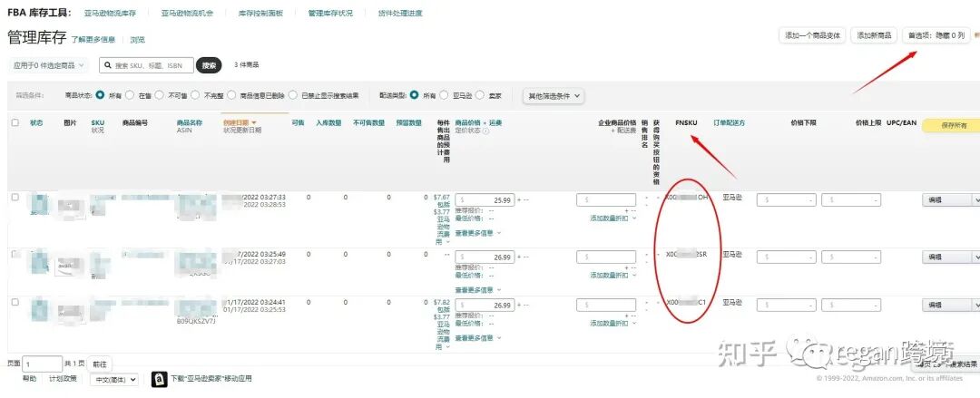Click business price field in X00…OH row
The width and height of the screenshot is (980, 398).
pyautogui.click(x=606, y=200)
